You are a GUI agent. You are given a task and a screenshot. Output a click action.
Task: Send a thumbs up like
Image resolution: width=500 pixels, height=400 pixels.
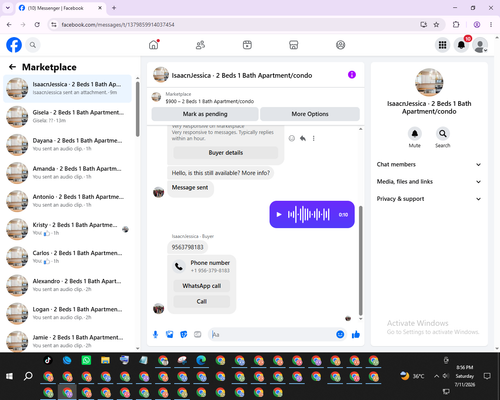click(x=356, y=334)
